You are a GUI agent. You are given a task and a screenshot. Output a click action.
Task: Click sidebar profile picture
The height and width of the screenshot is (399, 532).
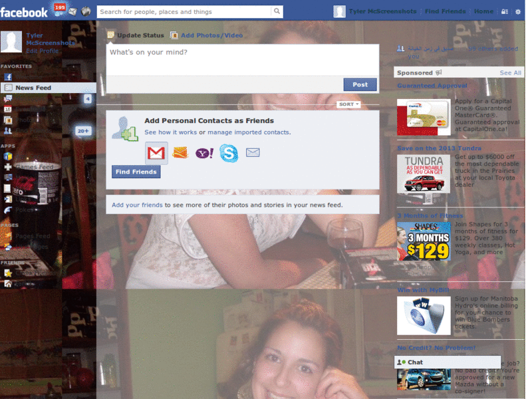click(11, 42)
